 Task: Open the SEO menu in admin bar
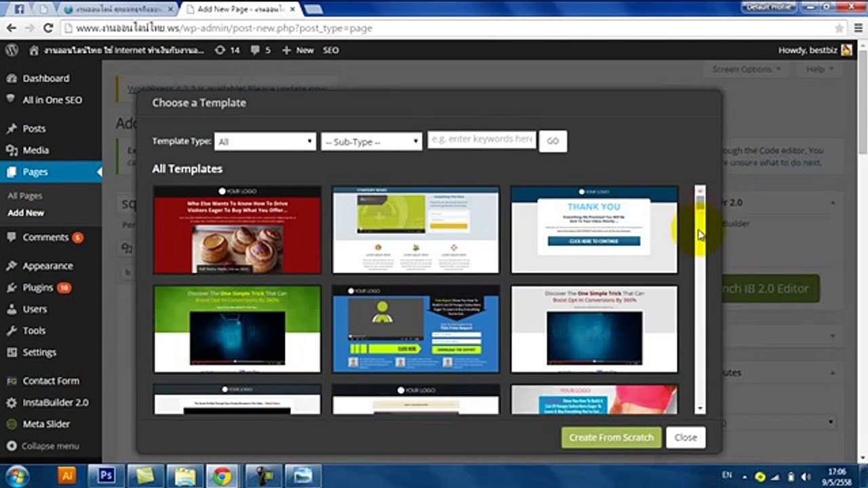pyautogui.click(x=331, y=50)
